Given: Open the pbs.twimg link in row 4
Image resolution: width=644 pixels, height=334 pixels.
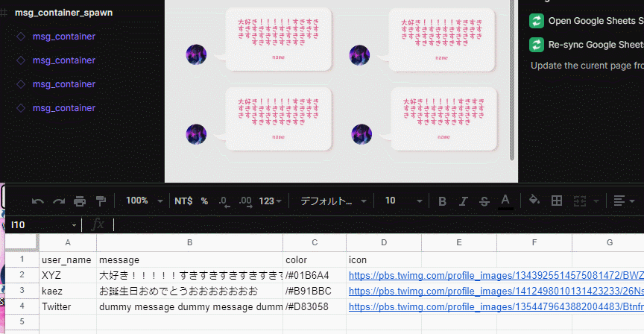Looking at the screenshot, I should point(496,306).
